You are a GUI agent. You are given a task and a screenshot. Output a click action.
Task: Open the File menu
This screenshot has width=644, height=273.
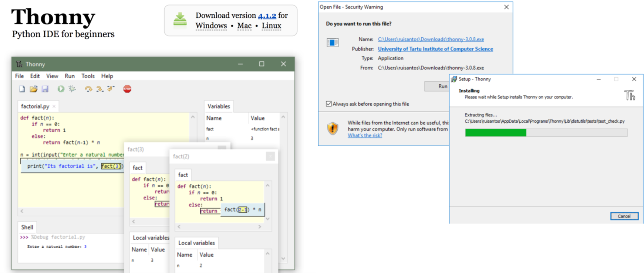pyautogui.click(x=19, y=76)
